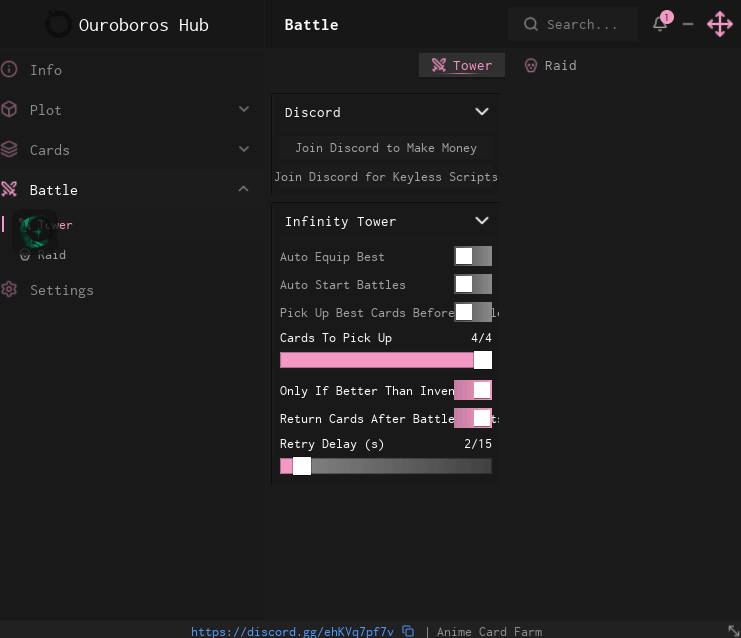Image resolution: width=741 pixels, height=638 pixels.
Task: Click the skull icon in Raid tab
Action: pos(531,65)
